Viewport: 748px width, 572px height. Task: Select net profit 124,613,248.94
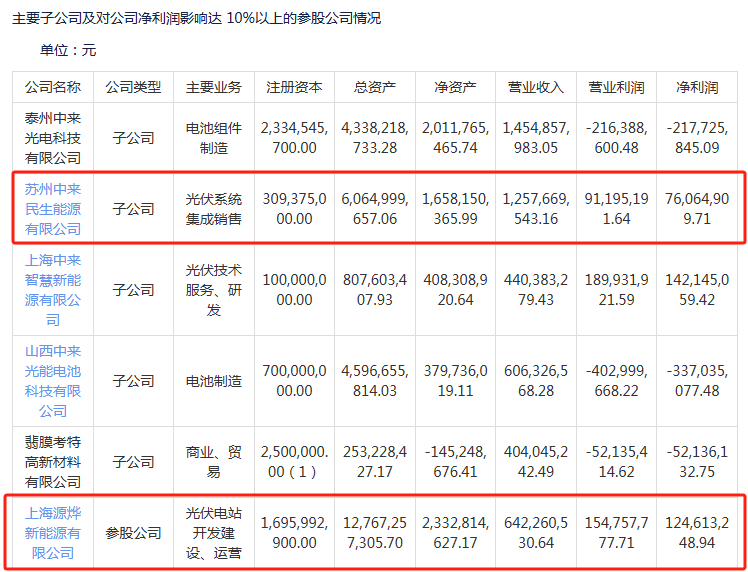pyautogui.click(x=697, y=533)
